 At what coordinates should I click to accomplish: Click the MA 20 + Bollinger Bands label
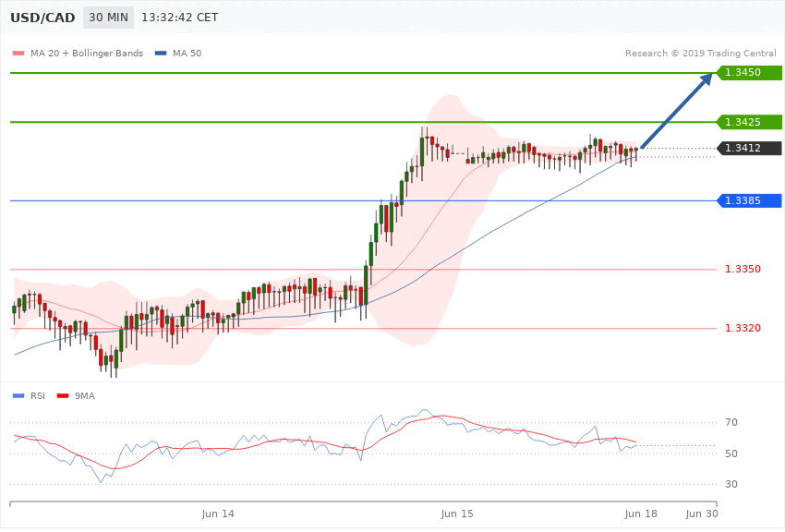[87, 53]
